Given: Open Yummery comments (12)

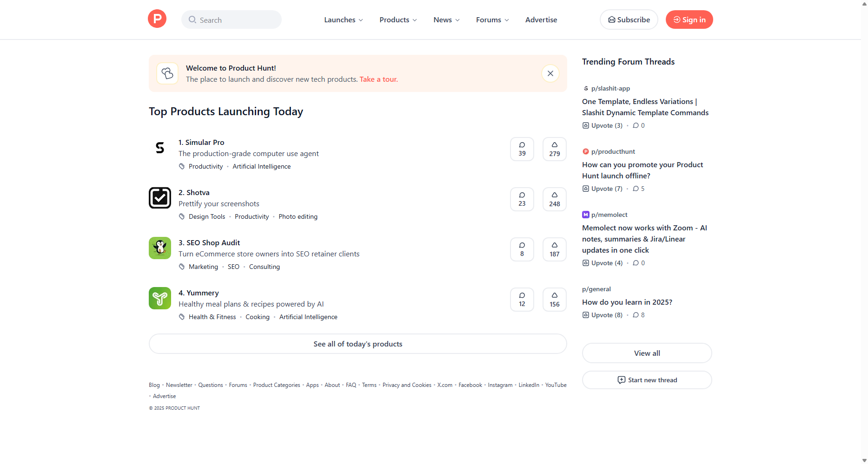Looking at the screenshot, I should [522, 300].
